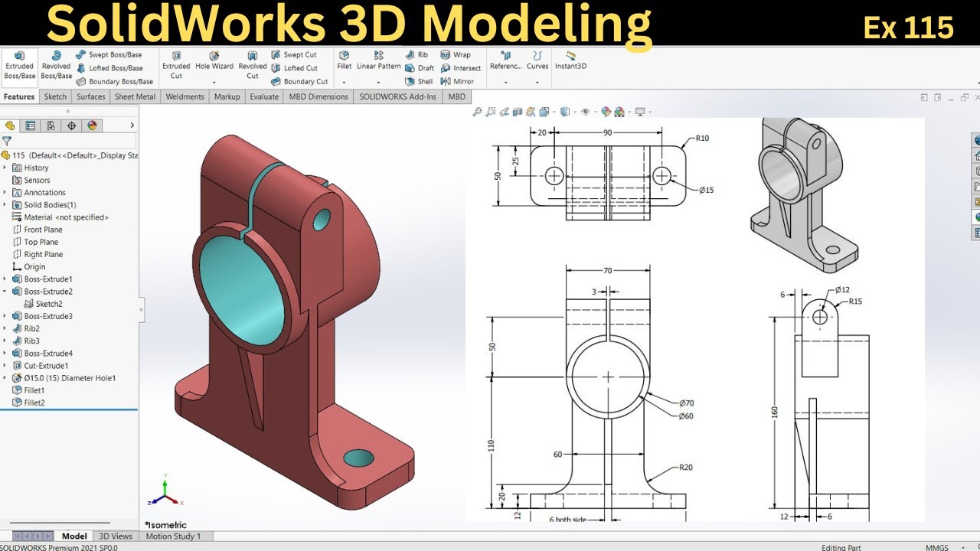Expand the manager pane tabs chevron
The image size is (980, 551).
click(x=132, y=125)
